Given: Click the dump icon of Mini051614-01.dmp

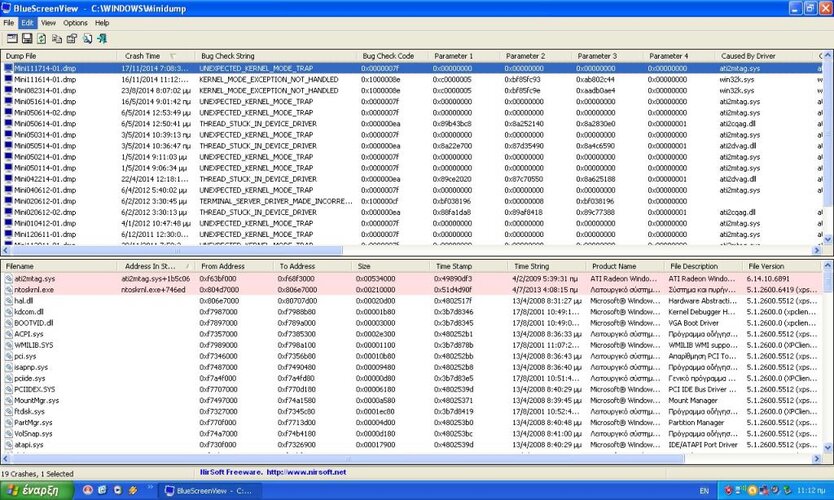Looking at the screenshot, I should click(9, 102).
